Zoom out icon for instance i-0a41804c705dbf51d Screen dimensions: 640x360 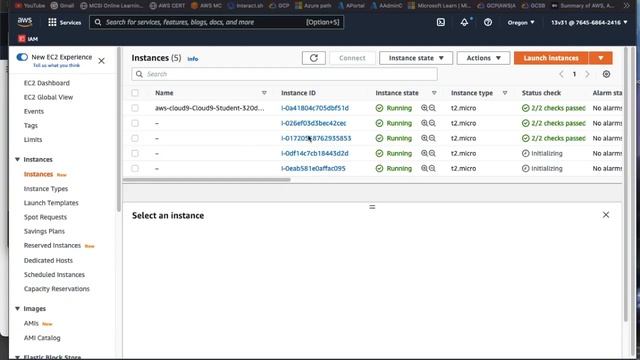pos(432,108)
